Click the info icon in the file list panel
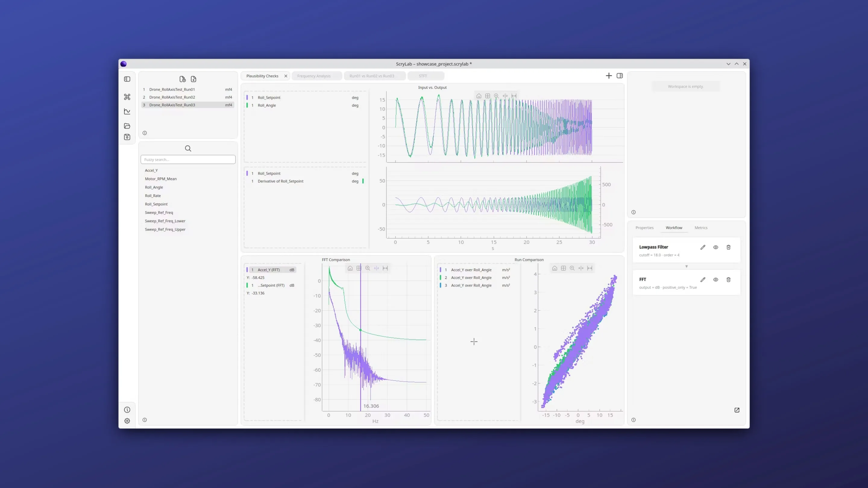868x488 pixels. click(145, 133)
